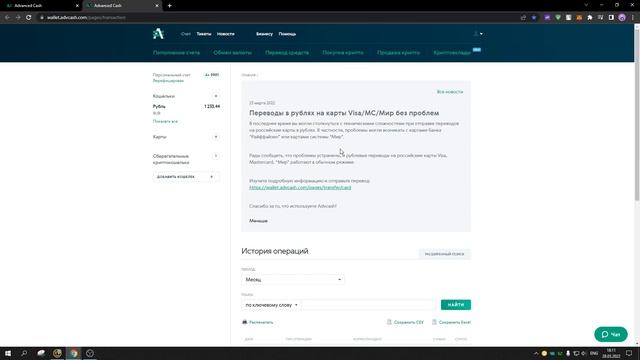Open the period dropdown showing Месяц
The height and width of the screenshot is (360, 640).
click(x=293, y=279)
